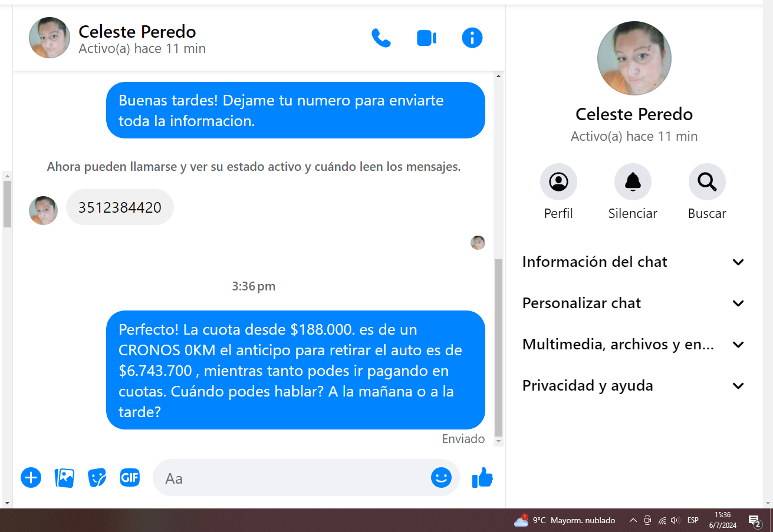Click the chat vertical scrollbar thumb
Viewport: 773px width, 532px height.
(498, 348)
